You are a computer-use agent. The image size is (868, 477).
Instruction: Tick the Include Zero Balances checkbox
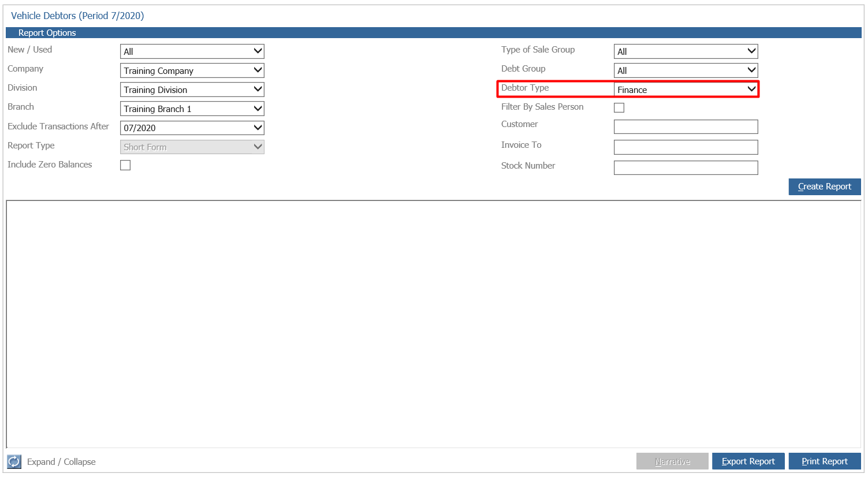125,165
